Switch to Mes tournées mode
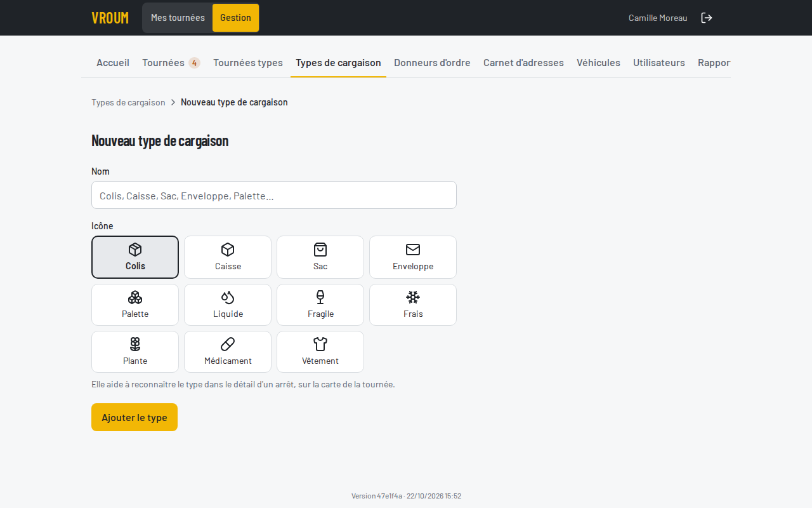This screenshot has height=508, width=812. click(x=178, y=18)
